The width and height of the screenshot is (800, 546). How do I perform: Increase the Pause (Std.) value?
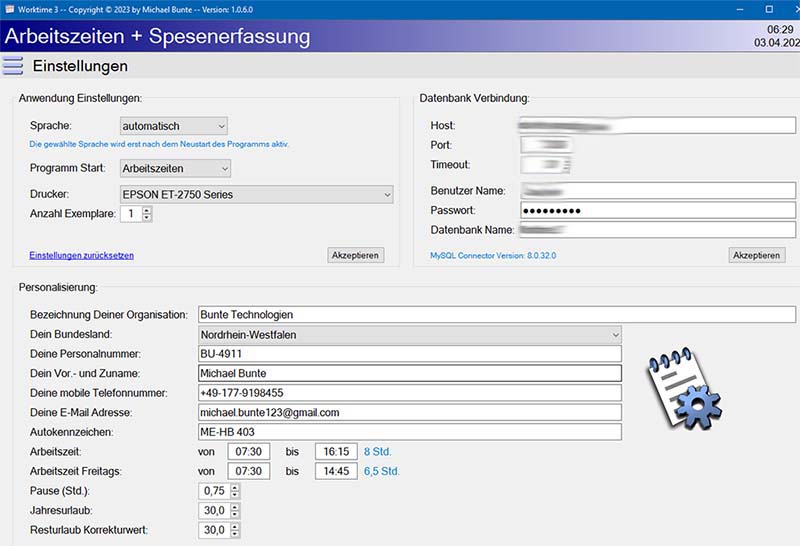(235, 487)
